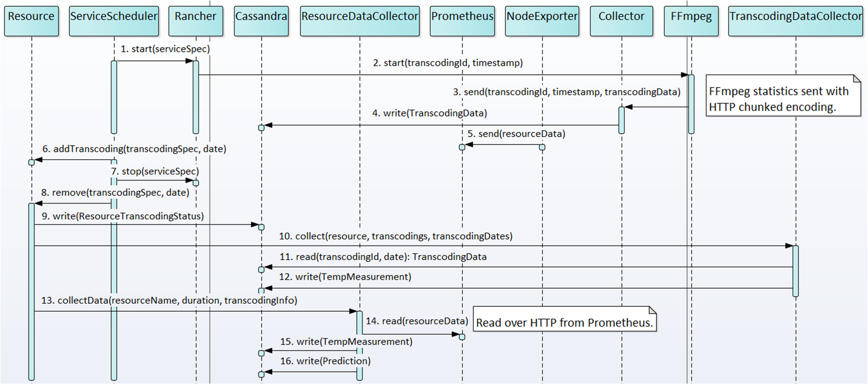Viewport: 868px width, 385px height.
Task: Click the FFmpeg activation bar
Action: (x=691, y=104)
